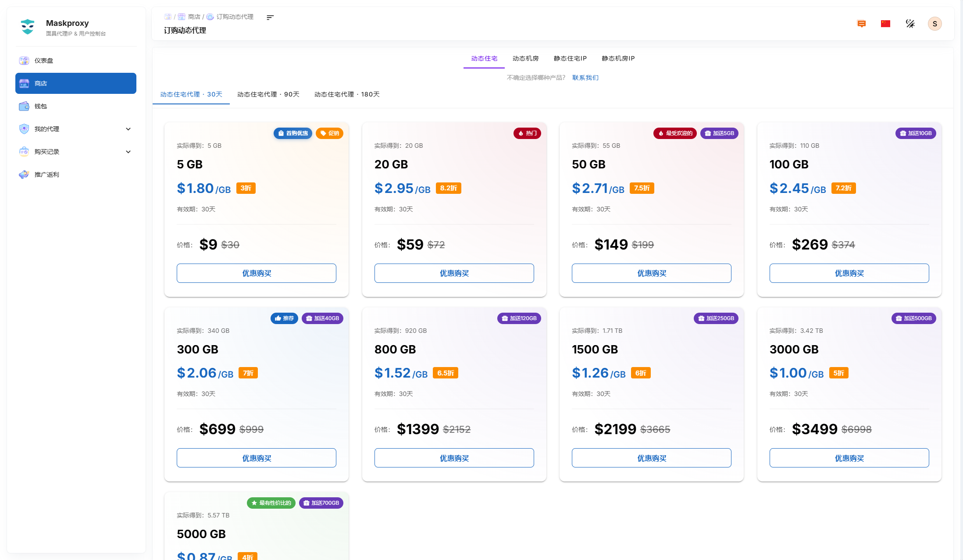Click the 联系我们 link

point(585,78)
